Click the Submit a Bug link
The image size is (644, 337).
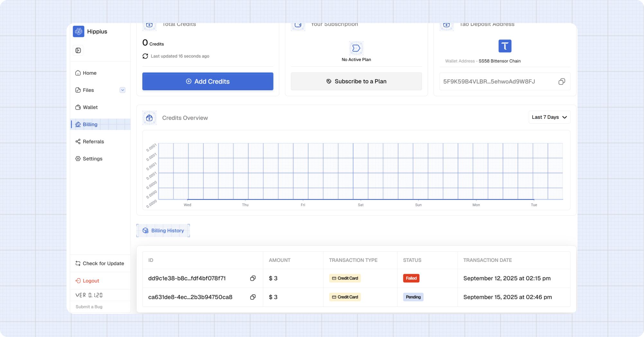coord(89,307)
